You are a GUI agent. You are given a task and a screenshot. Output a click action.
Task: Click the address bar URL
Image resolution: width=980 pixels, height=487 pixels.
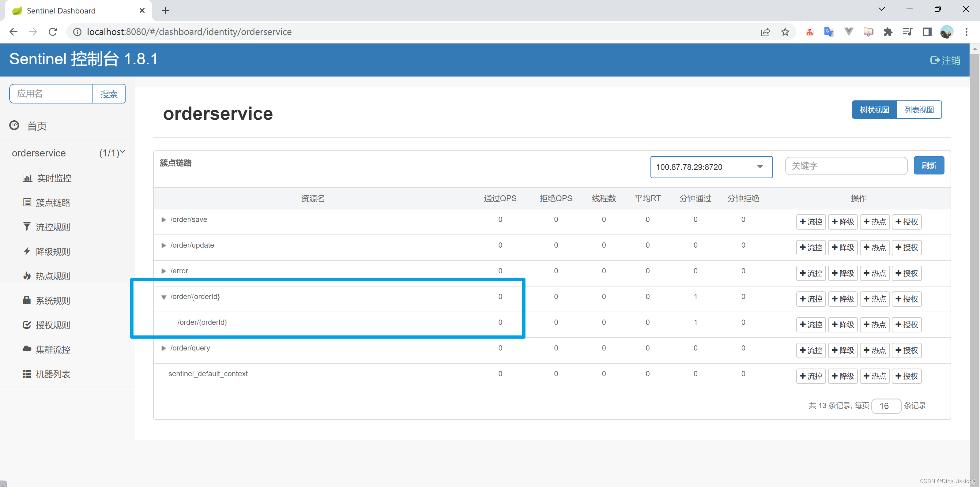pos(189,32)
